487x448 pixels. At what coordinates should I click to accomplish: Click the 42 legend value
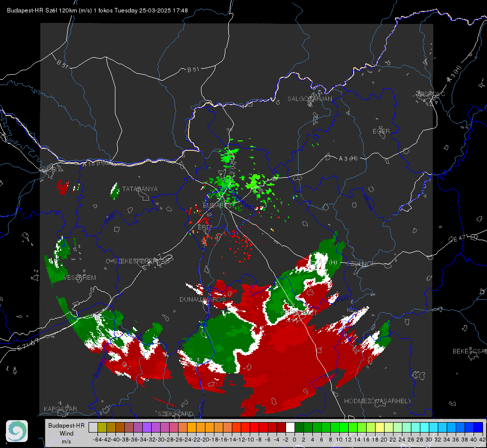(482, 440)
